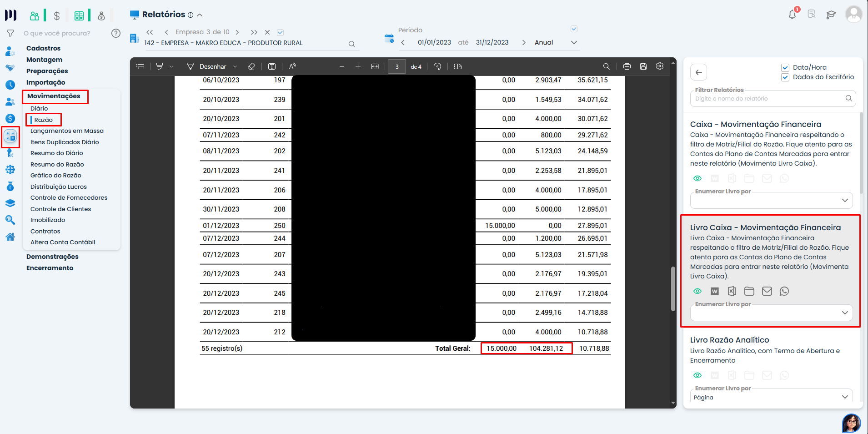Rotate the PDF page

point(437,66)
